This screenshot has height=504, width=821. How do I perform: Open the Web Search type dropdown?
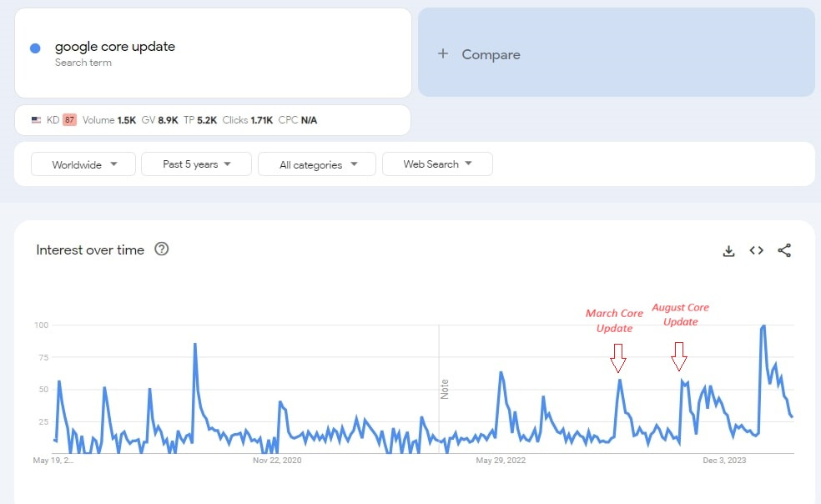(437, 164)
